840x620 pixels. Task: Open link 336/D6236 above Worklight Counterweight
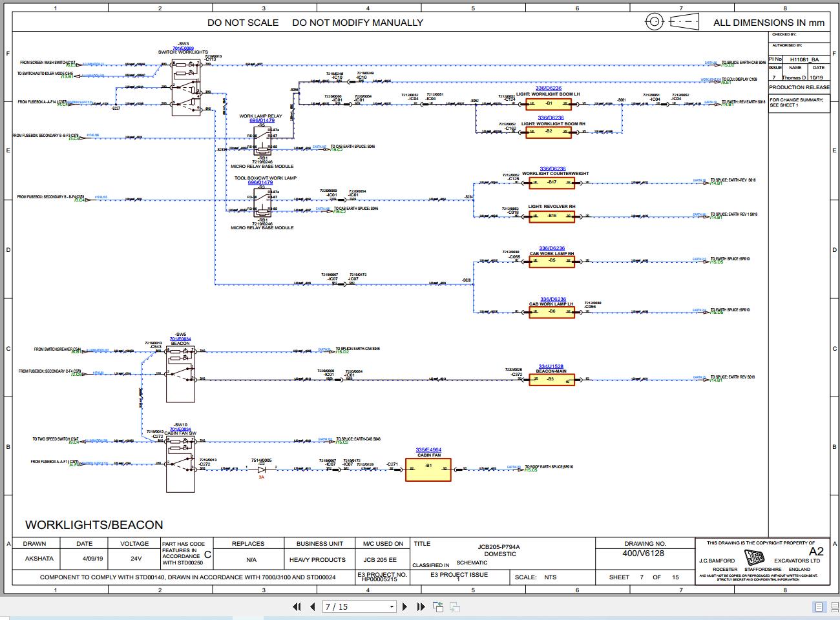(x=551, y=169)
